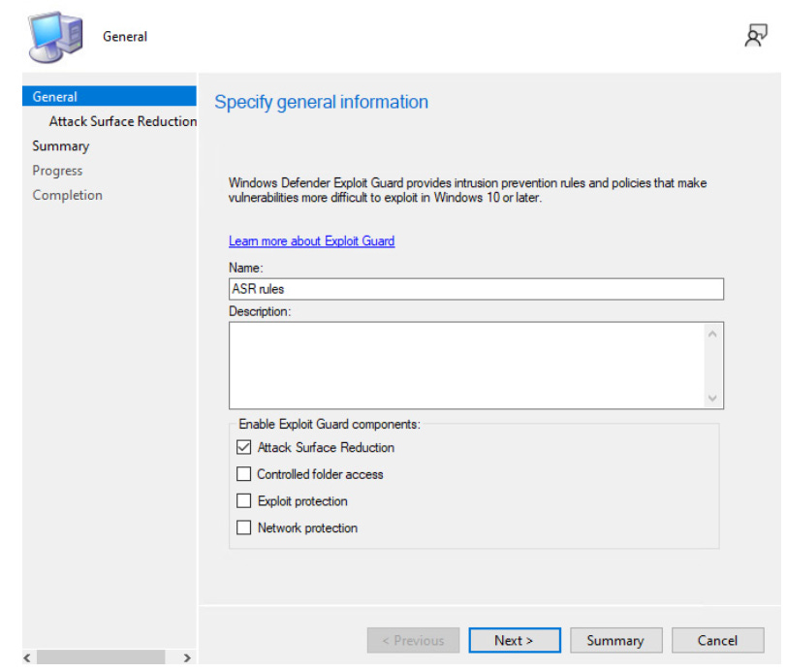Uncheck Attack Surface Reduction checkbox
787x672 pixels.
click(x=244, y=447)
